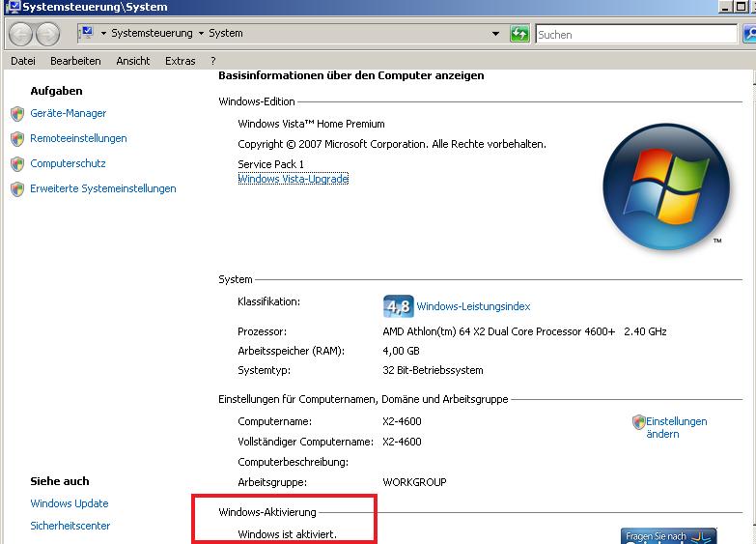Open Erweiterte Systemeinstellungen link
This screenshot has width=756, height=544.
tap(103, 188)
